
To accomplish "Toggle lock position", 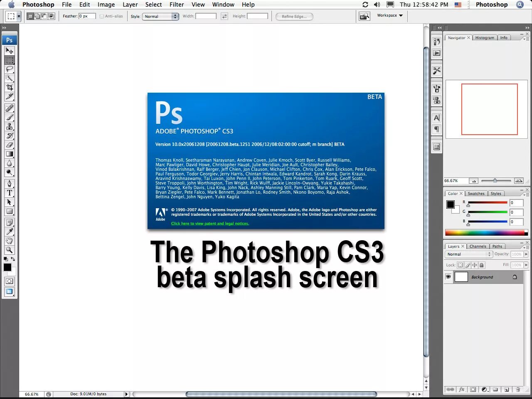I will [474, 265].
